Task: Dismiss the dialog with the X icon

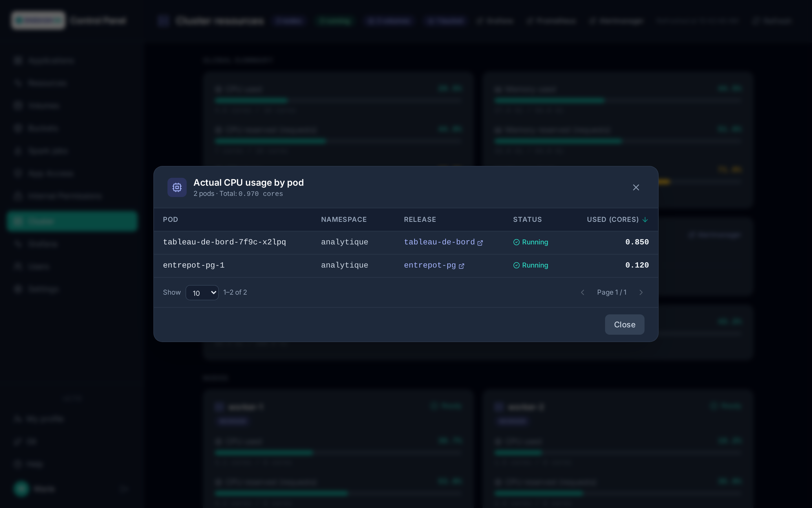Action: point(636,187)
